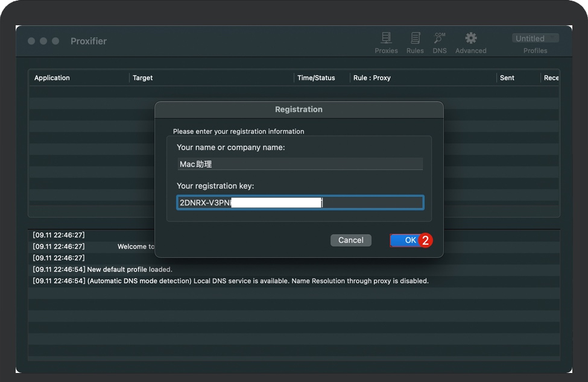This screenshot has height=382, width=588.
Task: Click the 'Your registration key:' label
Action: coord(215,186)
